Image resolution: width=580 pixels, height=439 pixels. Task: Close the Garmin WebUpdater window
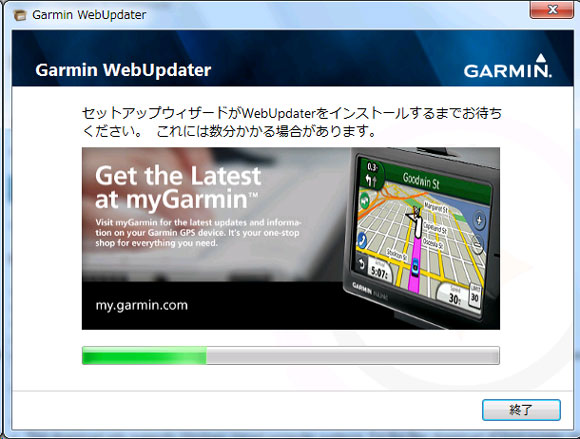coord(551,9)
